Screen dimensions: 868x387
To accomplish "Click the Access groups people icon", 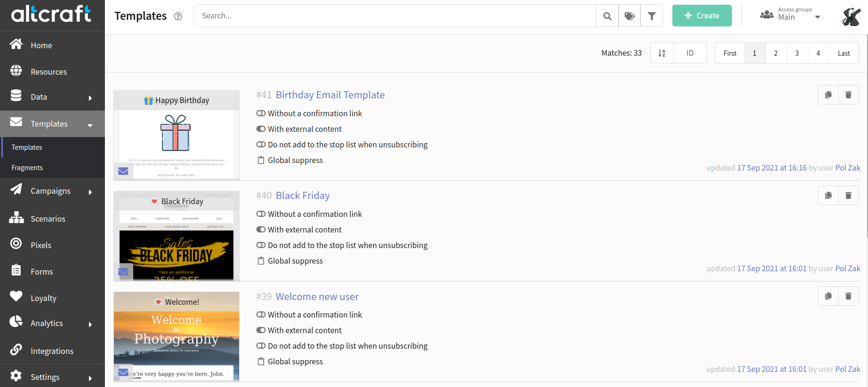I will pos(766,15).
